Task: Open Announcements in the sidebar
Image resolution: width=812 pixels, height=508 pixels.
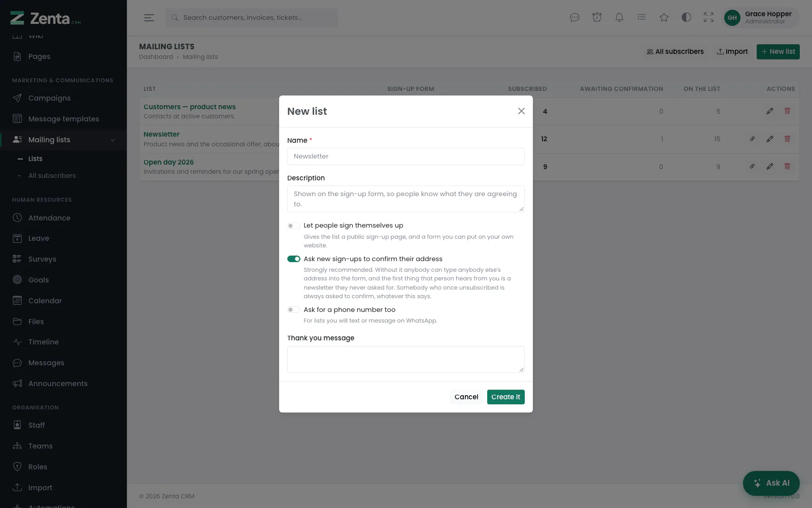Action: (63, 384)
